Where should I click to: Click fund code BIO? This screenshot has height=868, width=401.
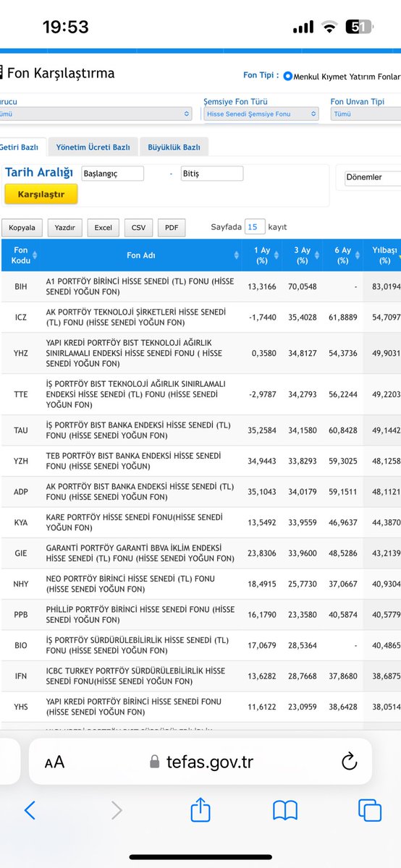click(21, 645)
